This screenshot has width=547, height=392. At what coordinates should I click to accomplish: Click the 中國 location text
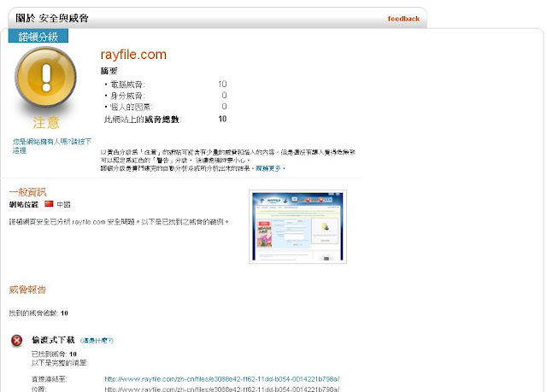pos(63,204)
